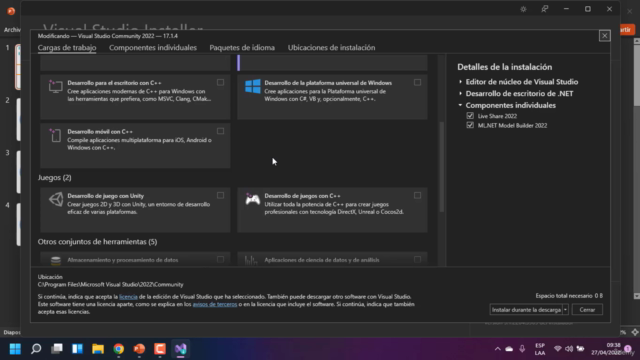Open the ESP LAA language indicator
The width and height of the screenshot is (640, 360).
coord(540,349)
